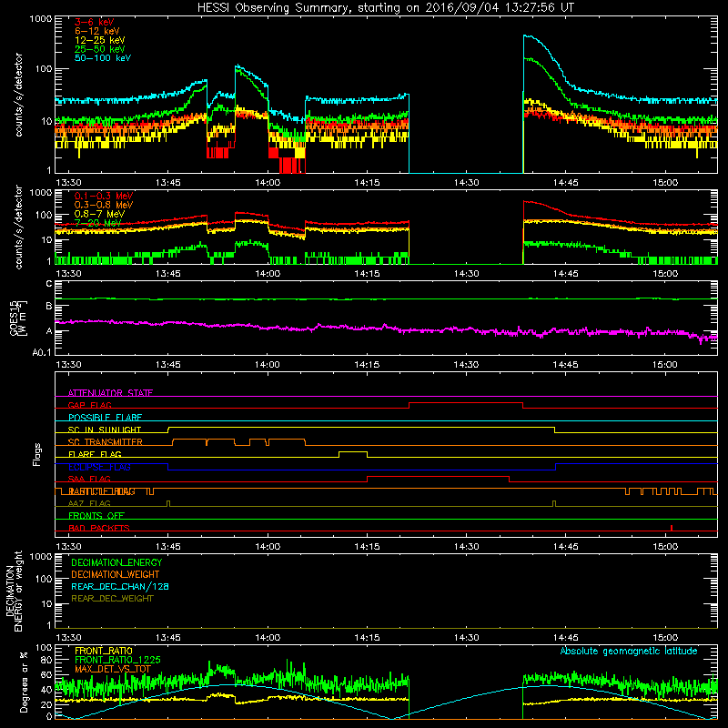Select the A0.1 tick label on GOES axis
The image size is (728, 728).
42,352
